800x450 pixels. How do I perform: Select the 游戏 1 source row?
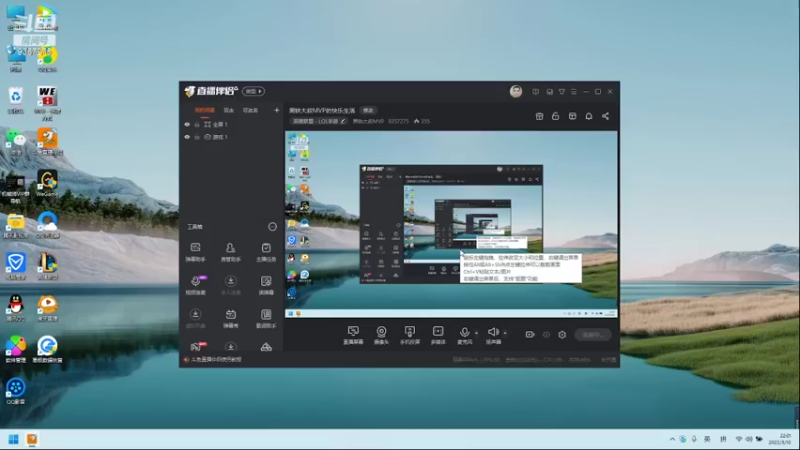(232, 137)
